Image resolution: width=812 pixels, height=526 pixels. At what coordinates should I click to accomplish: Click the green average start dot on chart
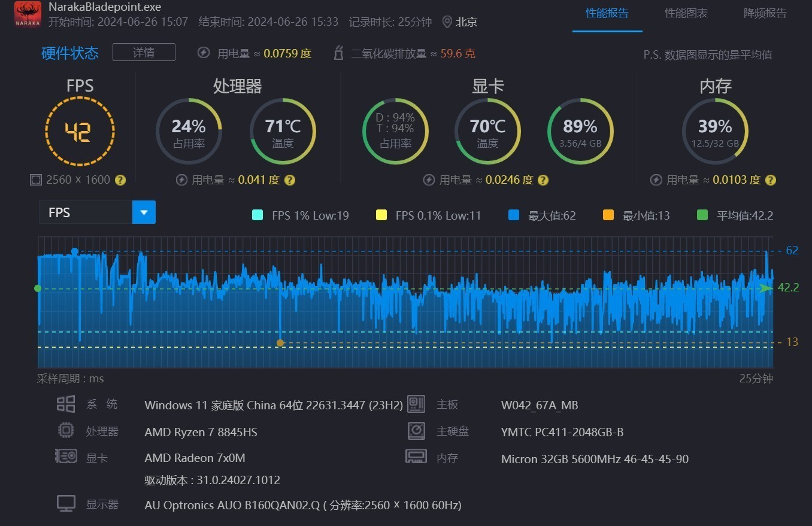38,288
